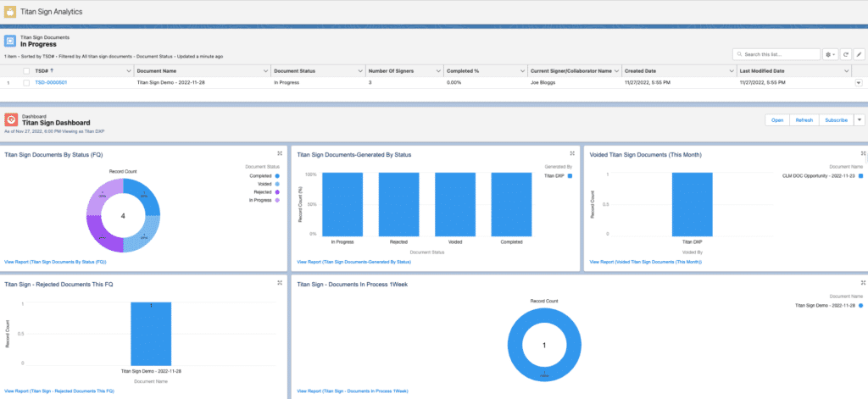Viewport: 868px width, 399px height.
Task: Click the Titan Sign Dashboard icon
Action: coord(11,119)
